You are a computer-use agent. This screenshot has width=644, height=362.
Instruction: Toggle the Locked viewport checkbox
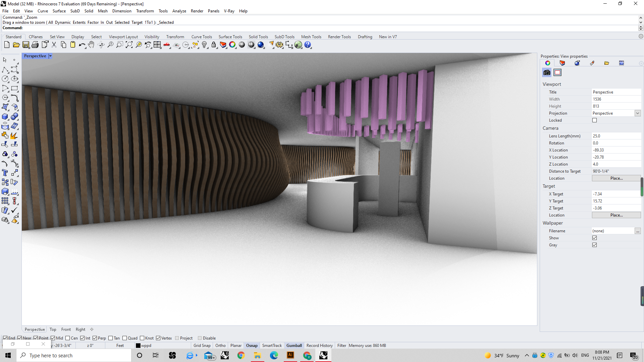coord(595,120)
